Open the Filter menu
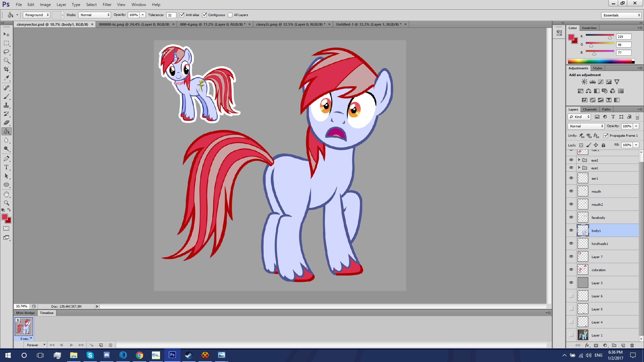Viewport: 644px width, 362px height. 107,5
